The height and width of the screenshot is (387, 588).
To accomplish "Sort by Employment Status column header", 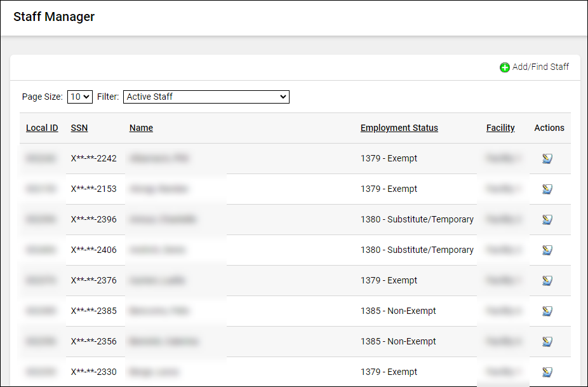I will pyautogui.click(x=399, y=128).
